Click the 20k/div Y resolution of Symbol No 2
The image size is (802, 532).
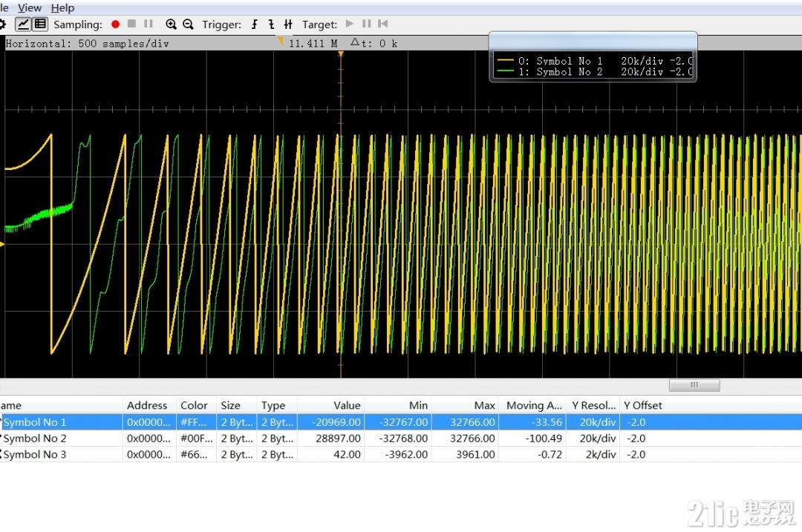(597, 439)
